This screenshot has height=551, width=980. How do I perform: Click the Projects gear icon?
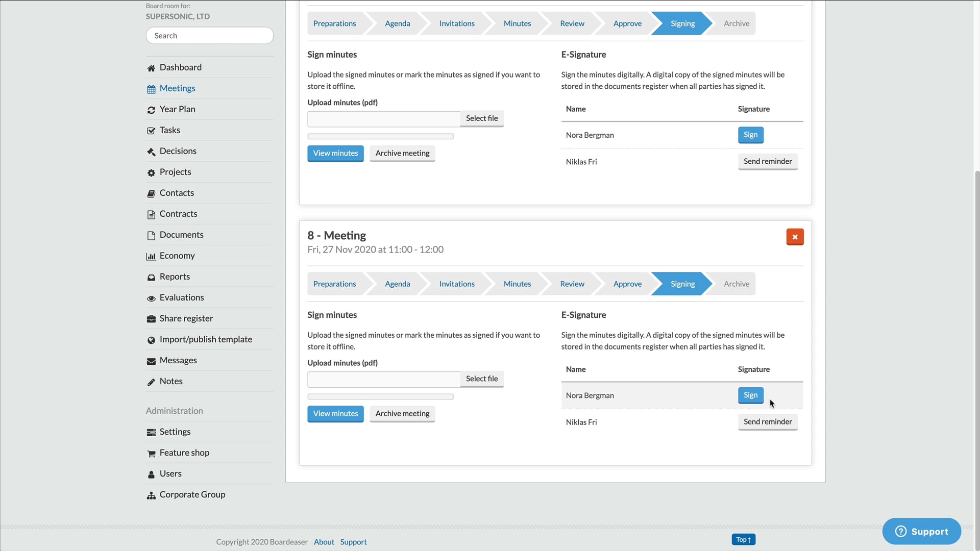coord(151,172)
